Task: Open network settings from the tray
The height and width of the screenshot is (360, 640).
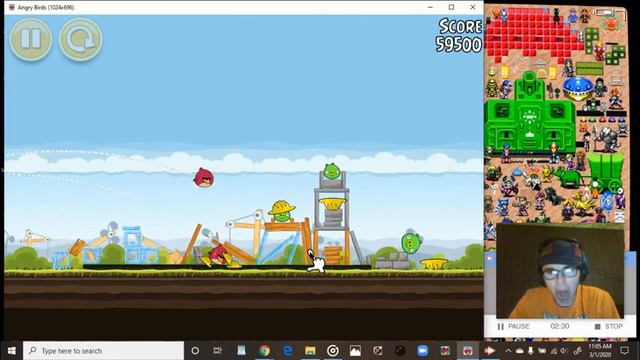Action: [x=553, y=351]
